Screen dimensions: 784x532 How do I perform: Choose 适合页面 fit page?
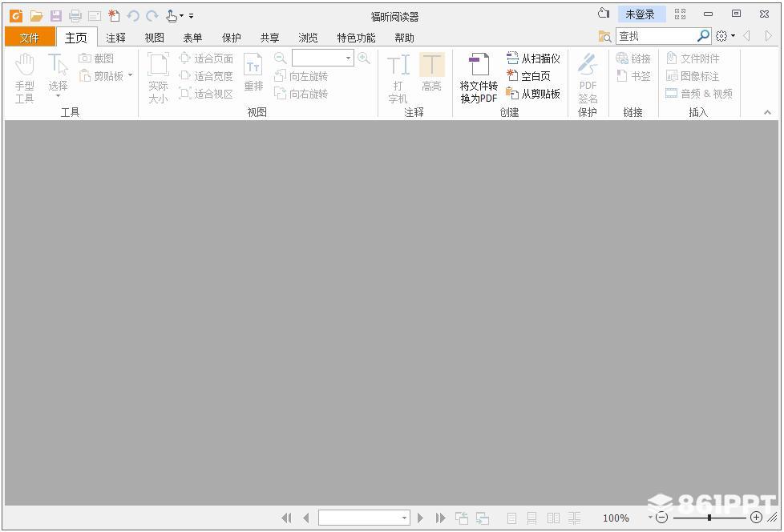coord(206,58)
